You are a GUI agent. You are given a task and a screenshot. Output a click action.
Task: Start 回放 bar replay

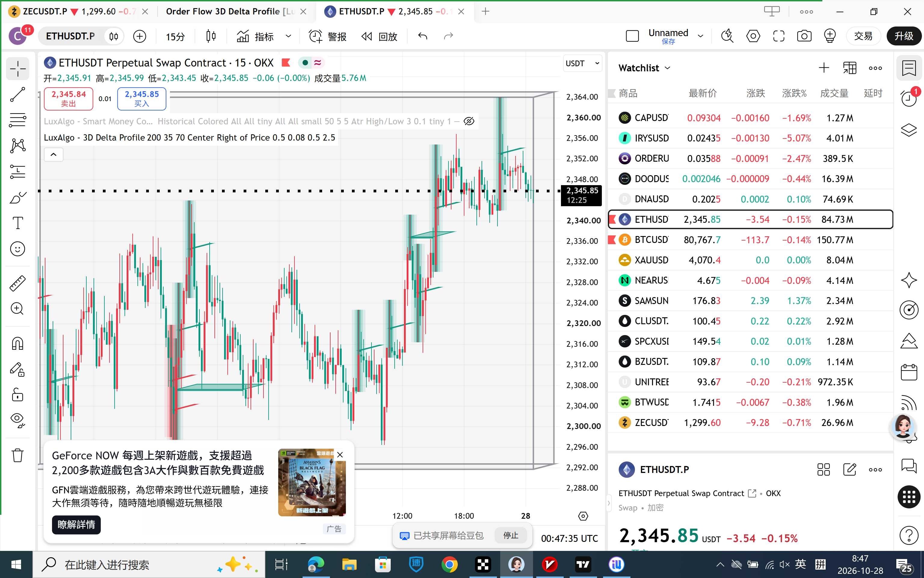380,36
